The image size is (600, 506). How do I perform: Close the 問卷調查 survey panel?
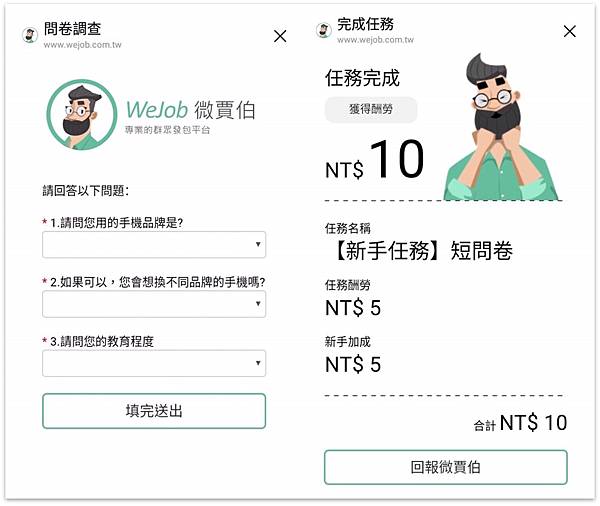tap(280, 36)
